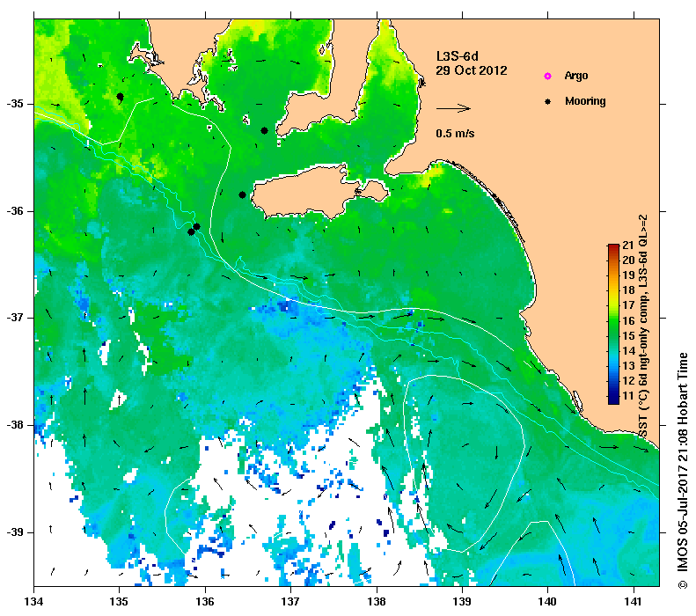This screenshot has width=696, height=616.
Task: Click longitude label '134'
Action: pos(33,602)
